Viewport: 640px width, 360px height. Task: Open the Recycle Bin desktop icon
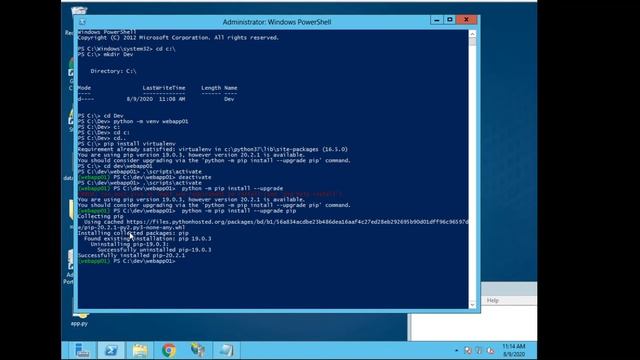tap(78, 11)
